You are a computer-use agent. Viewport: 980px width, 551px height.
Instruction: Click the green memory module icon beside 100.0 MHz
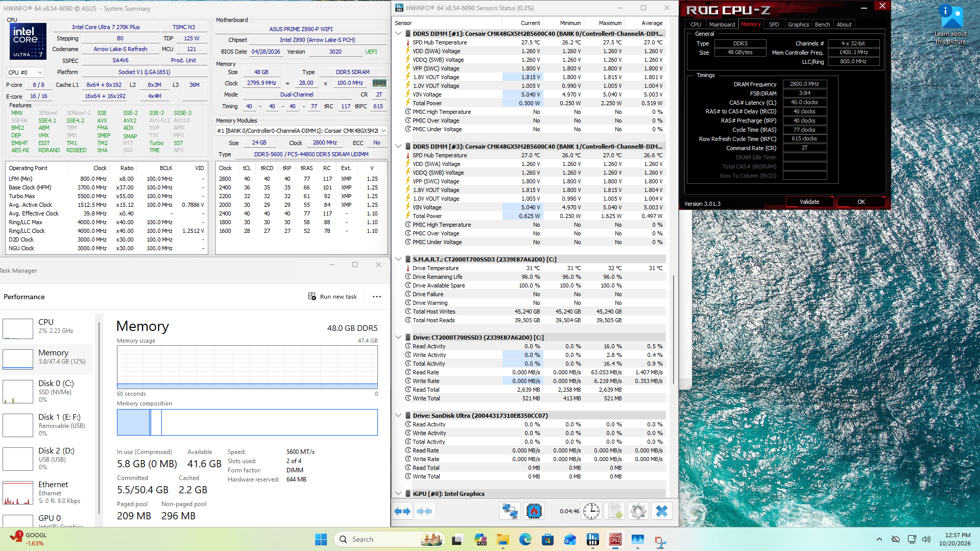[379, 83]
